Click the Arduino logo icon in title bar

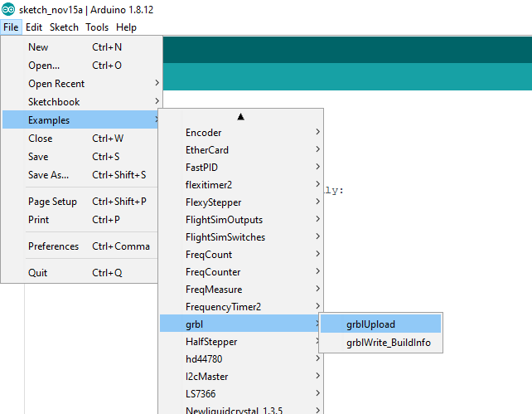[x=8, y=9]
